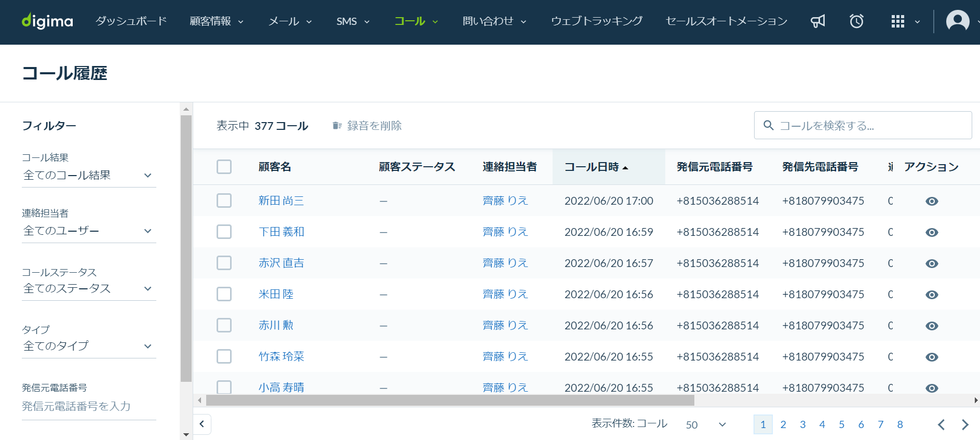Open customer link 新田 尚三
This screenshot has width=980, height=440.
[281, 201]
